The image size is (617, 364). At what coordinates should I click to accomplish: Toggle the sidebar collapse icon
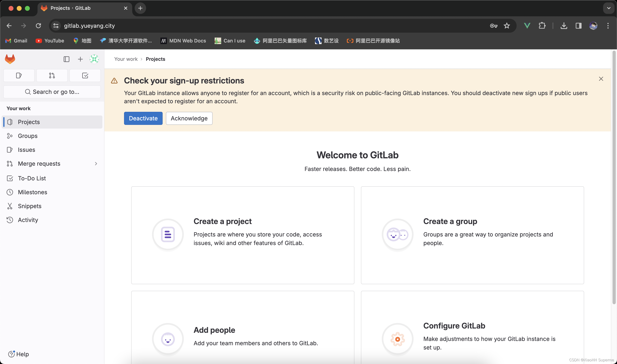pos(66,59)
